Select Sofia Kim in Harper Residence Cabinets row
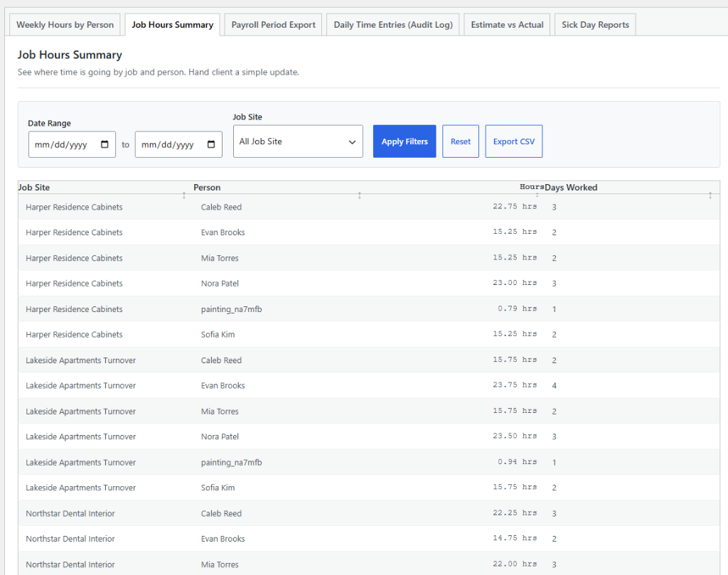The width and height of the screenshot is (728, 575). (x=218, y=335)
